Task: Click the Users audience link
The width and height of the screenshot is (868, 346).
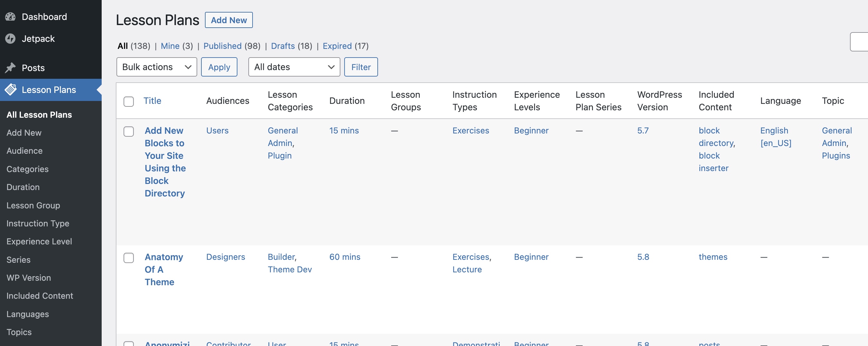Action: point(217,130)
